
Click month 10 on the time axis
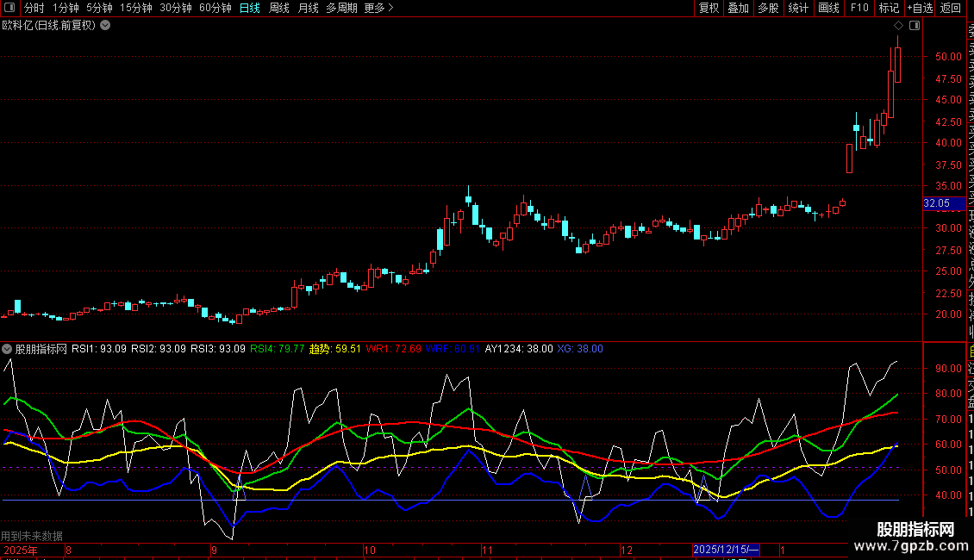[x=370, y=550]
